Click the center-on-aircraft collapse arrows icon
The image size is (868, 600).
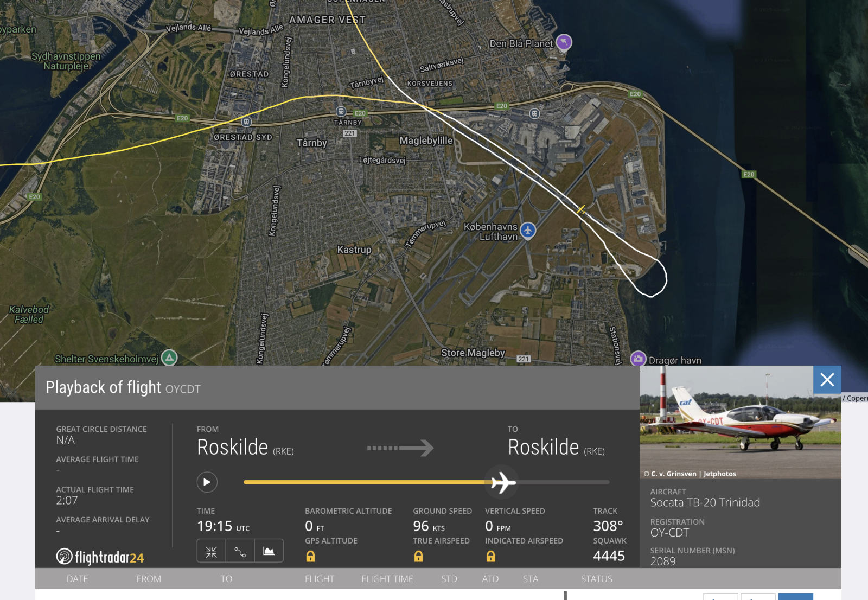coord(212,552)
